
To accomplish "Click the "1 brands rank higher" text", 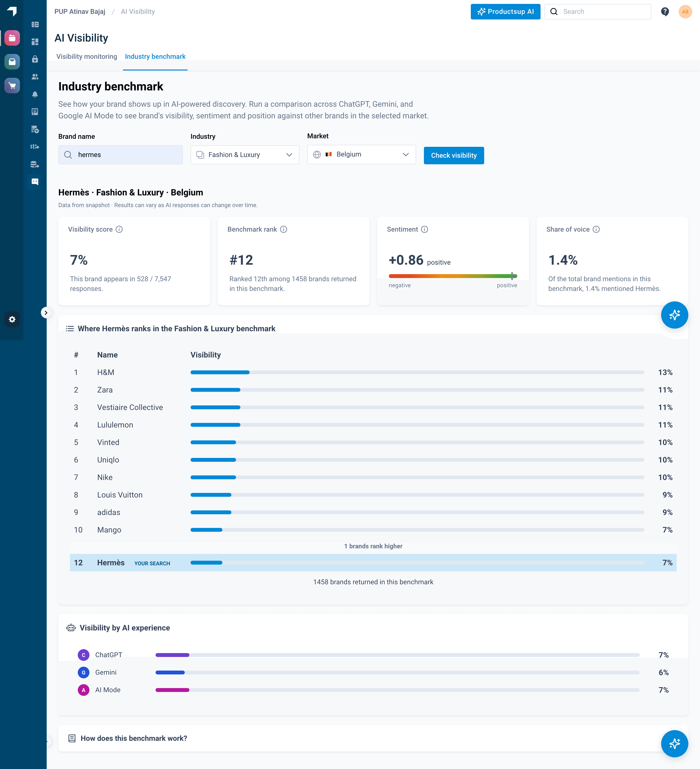I will [x=373, y=546].
